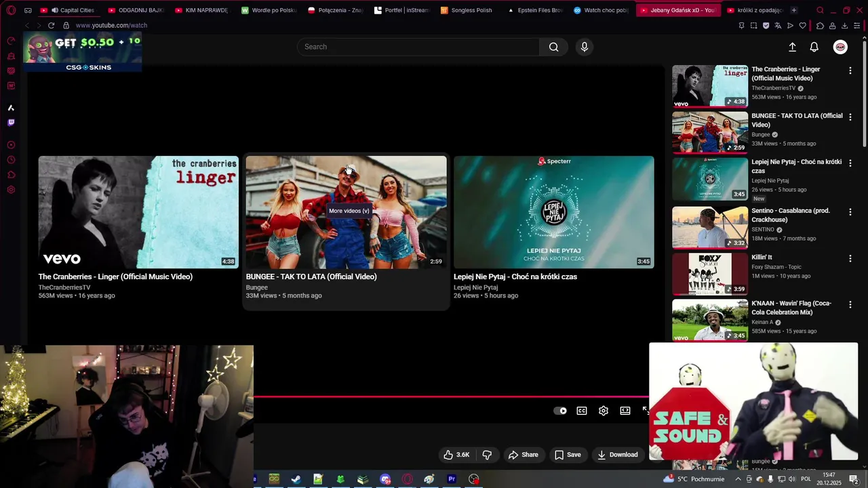Viewport: 868px width, 488px height.
Task: Click the Share arrow button
Action: tap(524, 455)
